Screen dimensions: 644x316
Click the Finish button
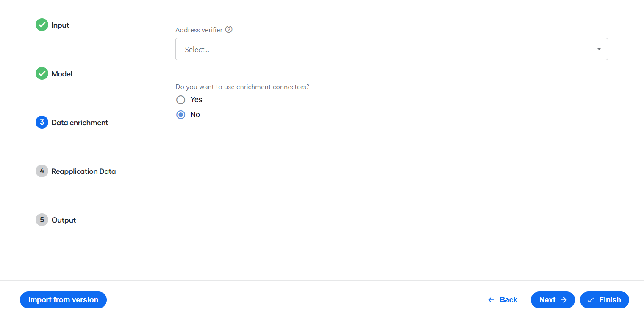tap(605, 300)
